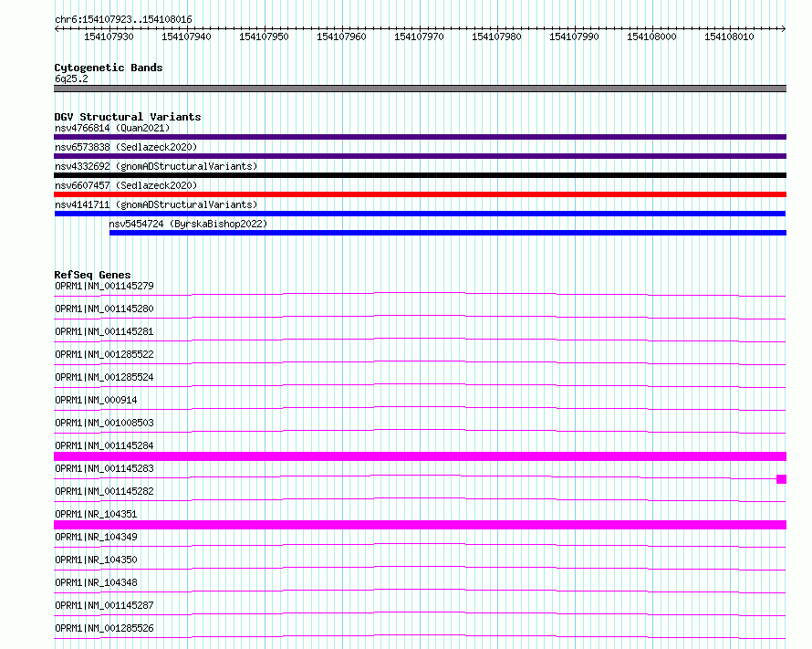Viewport: 812px width, 649px height.
Task: Open variant nsv5454724 (ByrskaBishop2022) label
Action: click(x=188, y=224)
